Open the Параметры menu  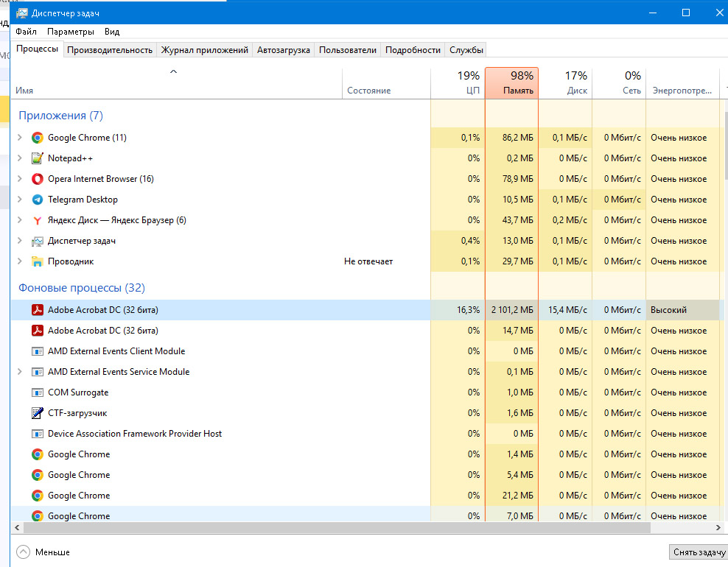click(71, 32)
